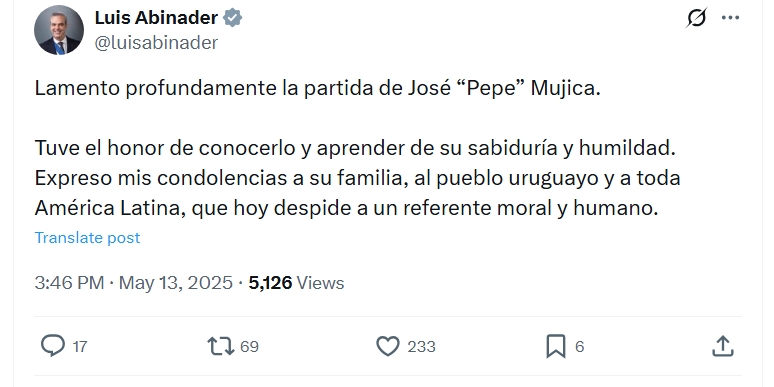Click the repost arrows icon
Screen dimensions: 774x387
click(220, 346)
